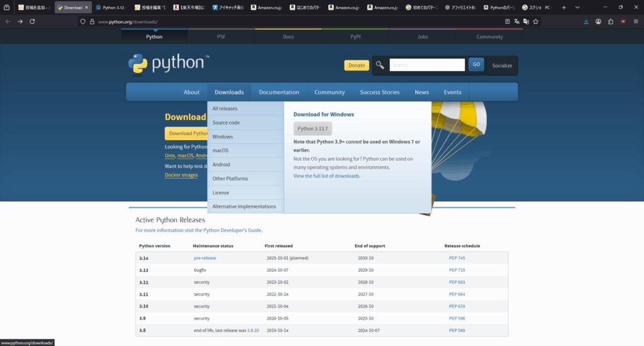
Task: Open the browser hamburger menu
Action: [x=636, y=21]
